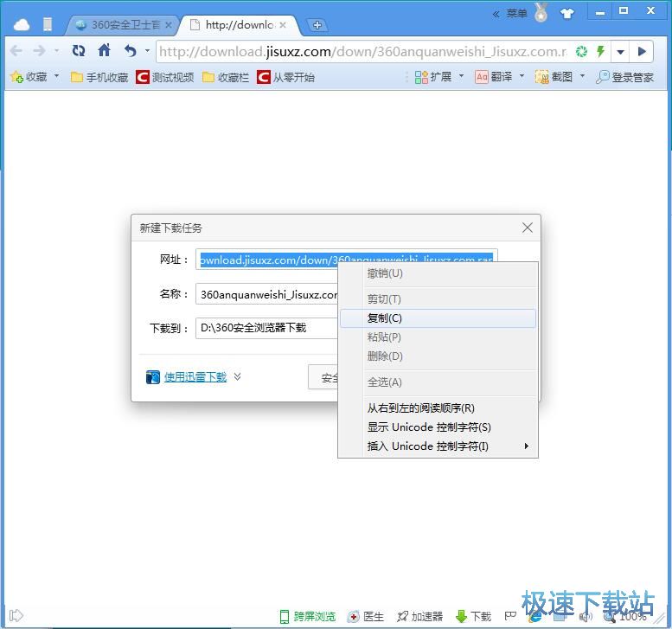The width and height of the screenshot is (672, 629).
Task: Expand the 截图 dropdown arrow
Action: (x=582, y=77)
